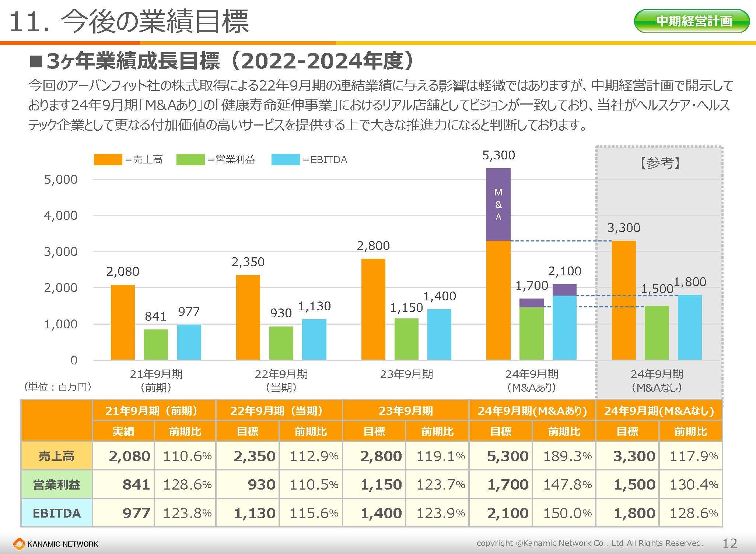Image resolution: width=756 pixels, height=554 pixels.
Task: Click the orange 売上高 legend swatch
Action: tap(108, 160)
